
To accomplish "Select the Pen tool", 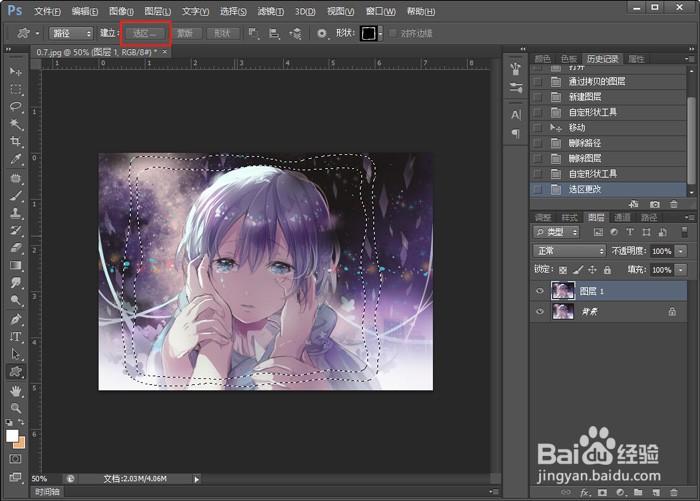I will pos(16,319).
